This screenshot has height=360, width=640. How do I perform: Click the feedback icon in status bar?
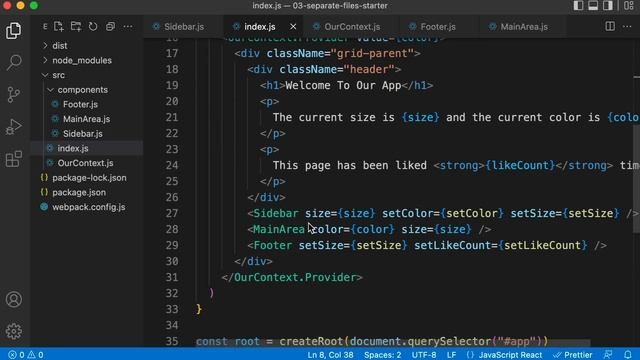coord(608,355)
